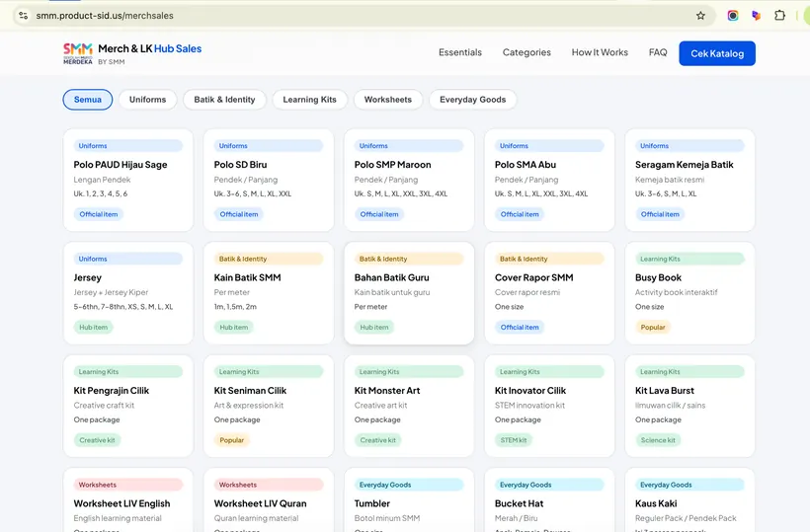Select the Cover Rapor SMM title

pos(533,277)
